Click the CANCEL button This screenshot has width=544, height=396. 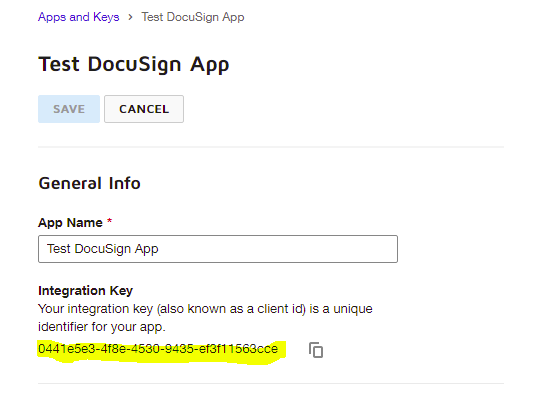[x=144, y=109]
